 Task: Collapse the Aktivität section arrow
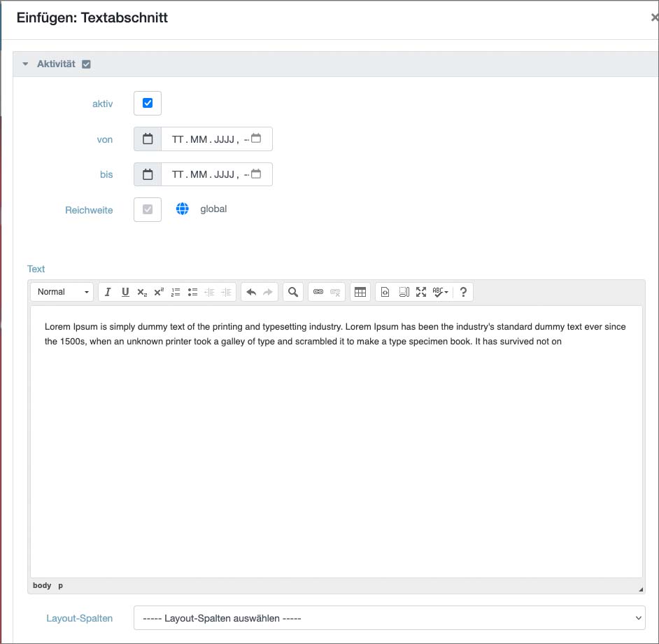pyautogui.click(x=25, y=64)
